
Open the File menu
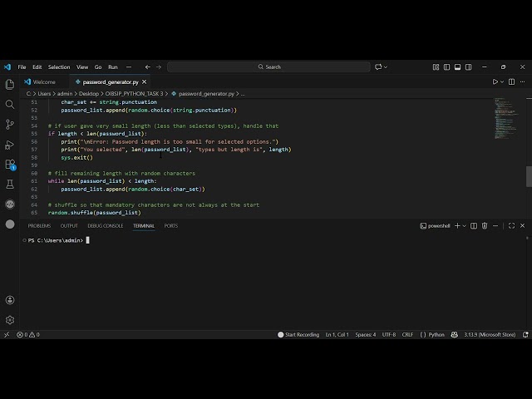click(x=22, y=66)
